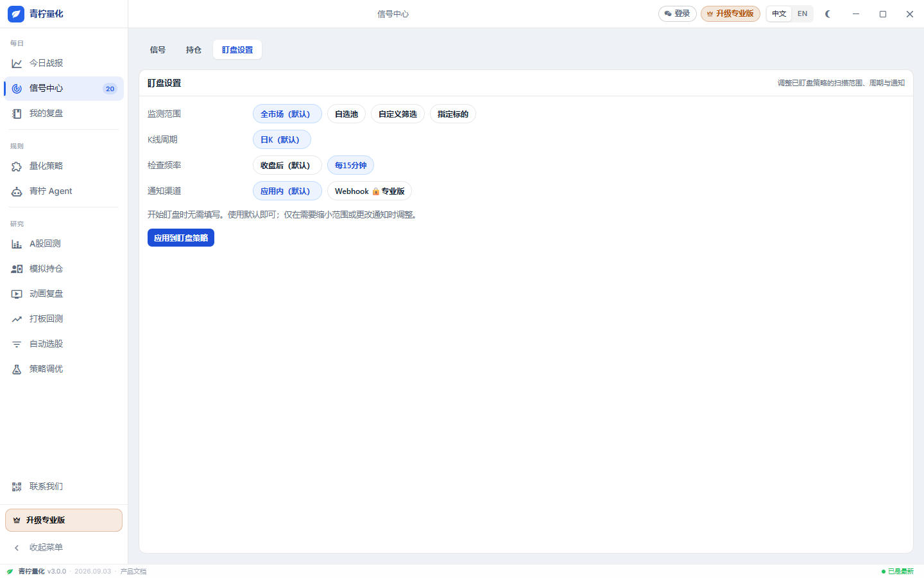Click the crown icon in sidebar 升级专业版
The image size is (924, 578).
pyautogui.click(x=17, y=520)
